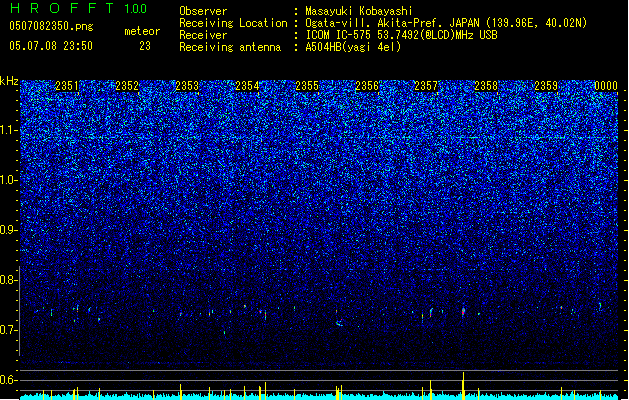The width and height of the screenshot is (629, 400).
Task: Select the Ogata-vill. Akita-Pref. JAPAN location text
Action: coord(446,23)
